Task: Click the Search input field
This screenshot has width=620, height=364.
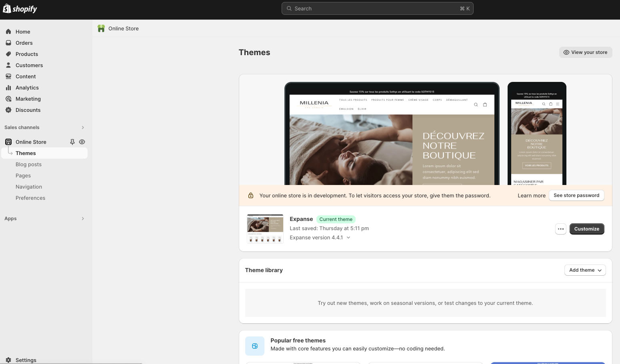Action: pyautogui.click(x=377, y=8)
